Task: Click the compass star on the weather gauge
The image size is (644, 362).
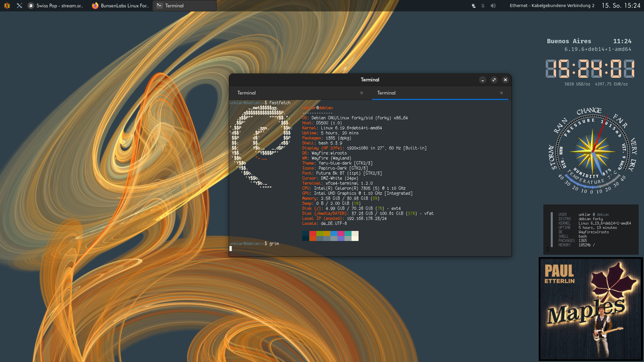Action: tap(594, 151)
